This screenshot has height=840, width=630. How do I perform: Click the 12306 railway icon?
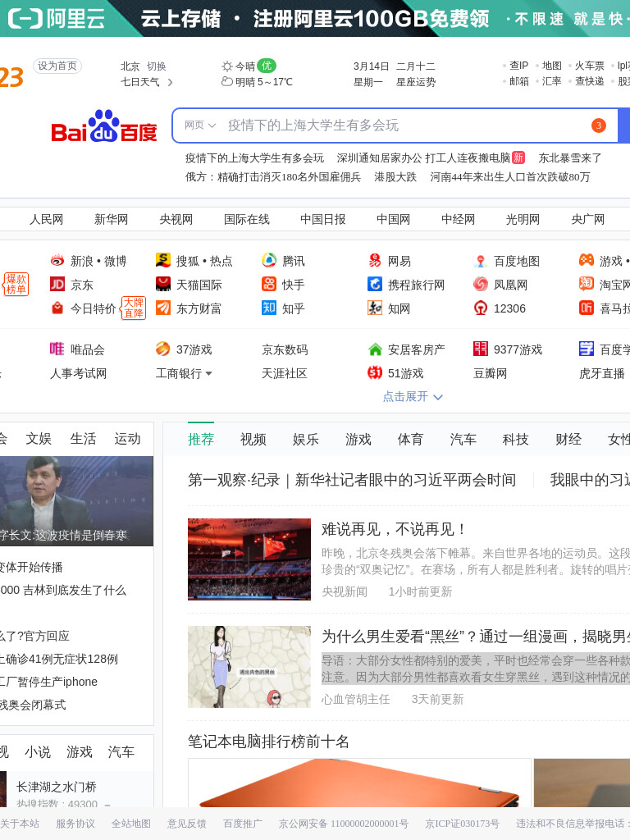481,308
